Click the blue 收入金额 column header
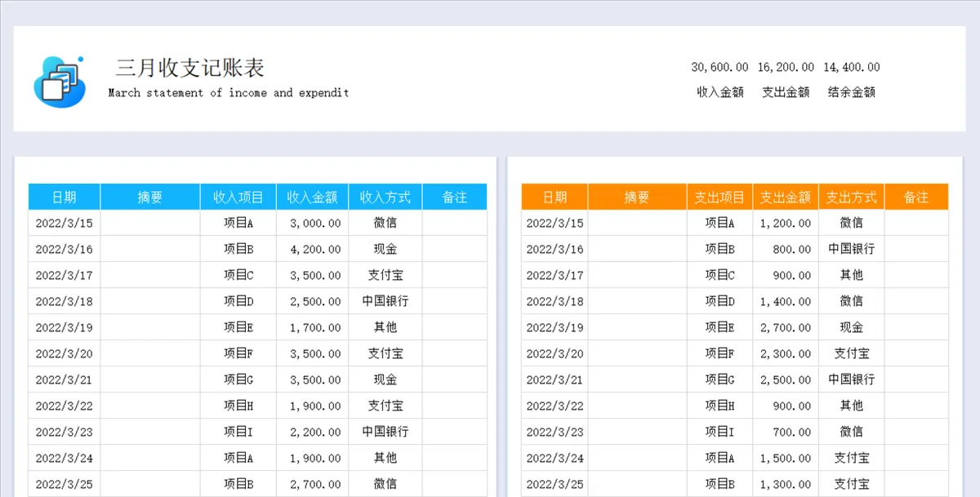 (312, 197)
